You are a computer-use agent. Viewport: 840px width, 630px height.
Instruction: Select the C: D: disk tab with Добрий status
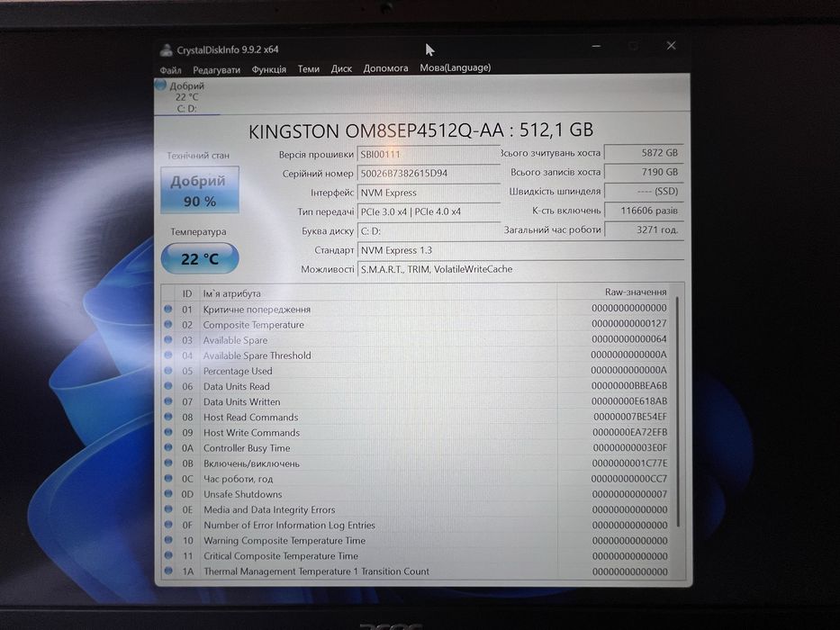click(187, 97)
